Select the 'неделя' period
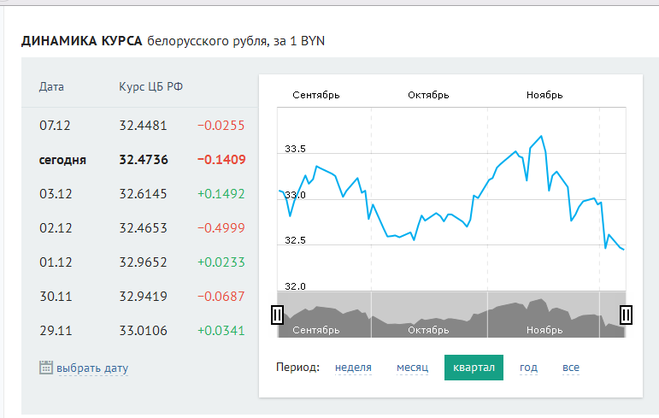 pos(353,368)
